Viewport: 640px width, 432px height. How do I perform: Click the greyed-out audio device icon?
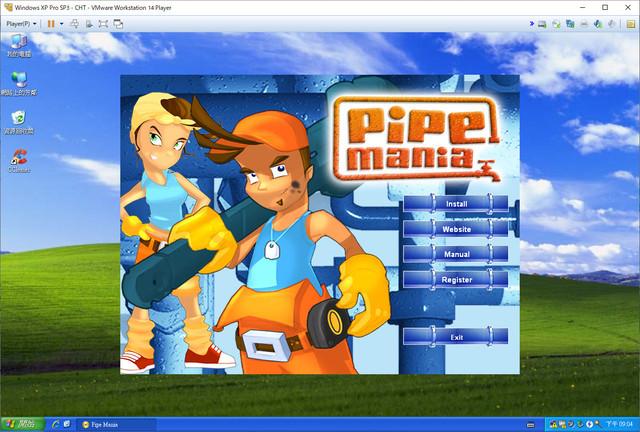pyautogui.click(x=611, y=24)
